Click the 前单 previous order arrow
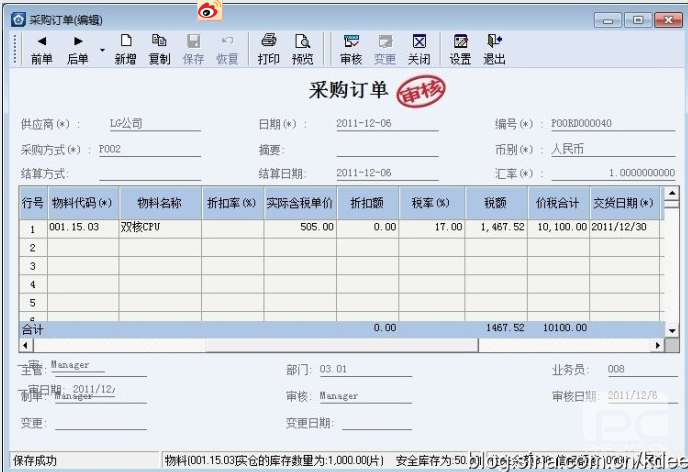Screen dimensions: 688x472 [x=41, y=49]
